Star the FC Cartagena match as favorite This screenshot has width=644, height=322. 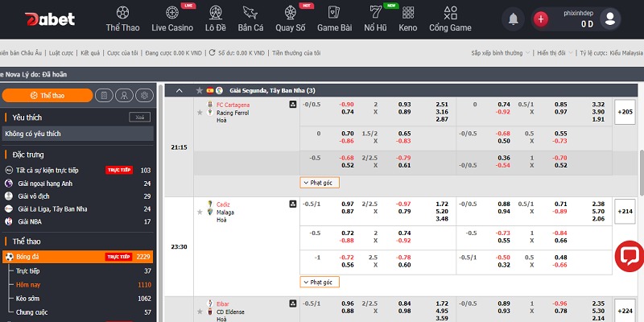(x=199, y=113)
